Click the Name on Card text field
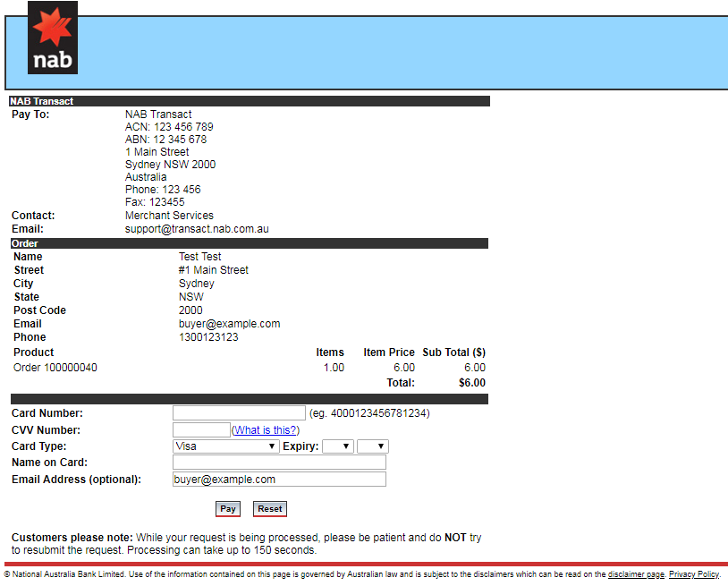 click(279, 463)
